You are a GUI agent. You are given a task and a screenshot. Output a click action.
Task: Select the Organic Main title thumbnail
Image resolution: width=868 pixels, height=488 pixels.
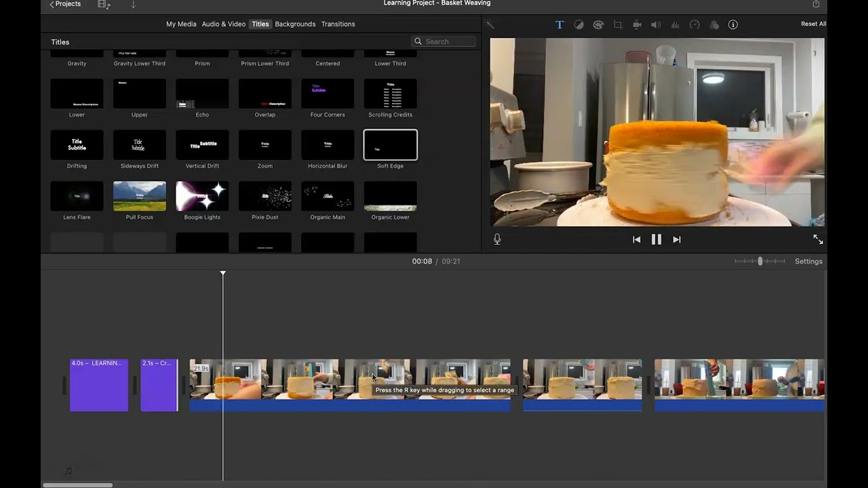(x=328, y=196)
